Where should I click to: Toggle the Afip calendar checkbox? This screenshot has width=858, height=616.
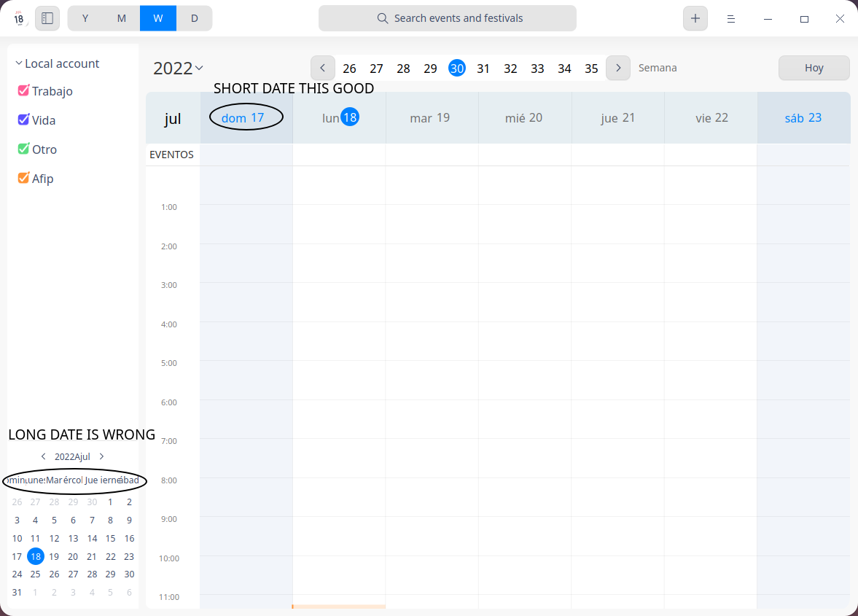click(x=23, y=178)
